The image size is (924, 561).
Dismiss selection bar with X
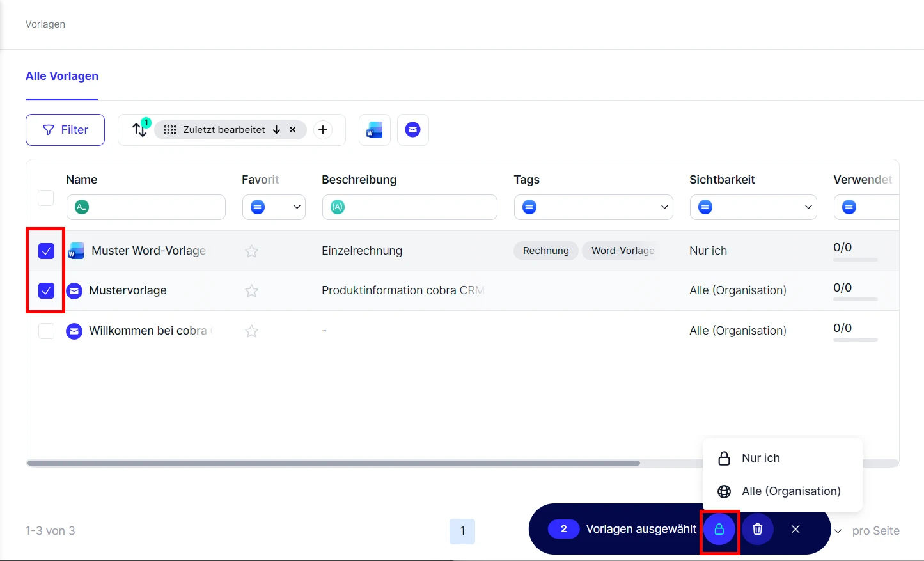[795, 530]
